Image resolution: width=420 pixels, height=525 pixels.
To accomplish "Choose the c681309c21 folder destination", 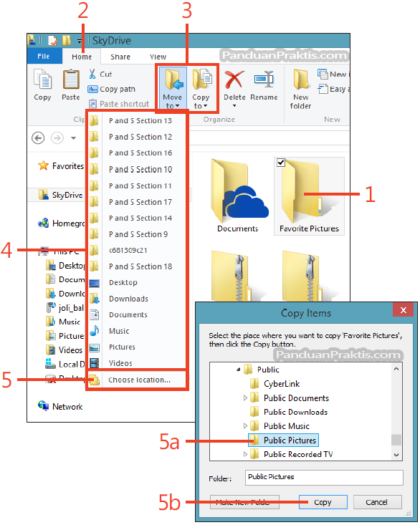I will tap(137, 251).
